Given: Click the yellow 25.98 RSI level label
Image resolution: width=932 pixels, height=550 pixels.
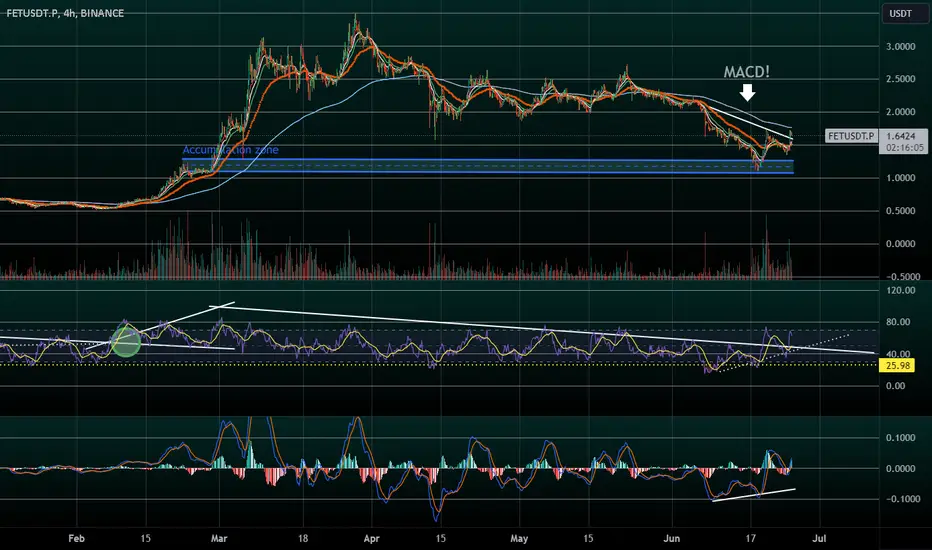Looking at the screenshot, I should coord(898,366).
